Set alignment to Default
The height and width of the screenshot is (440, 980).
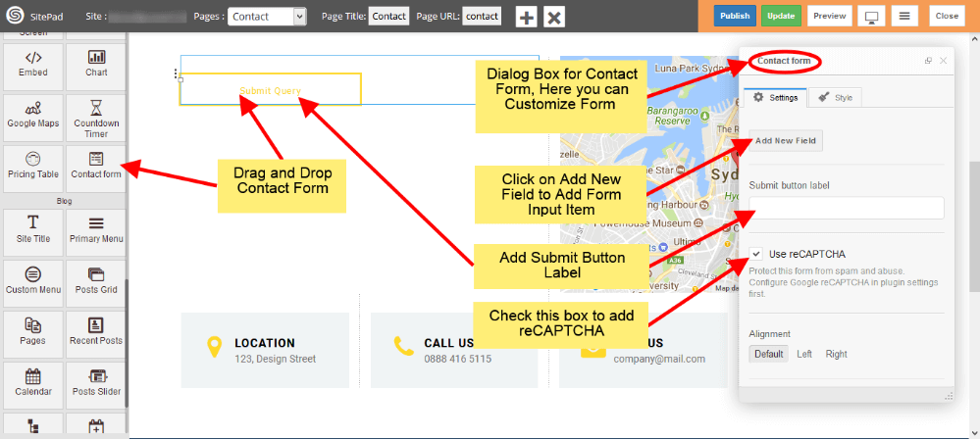(768, 354)
